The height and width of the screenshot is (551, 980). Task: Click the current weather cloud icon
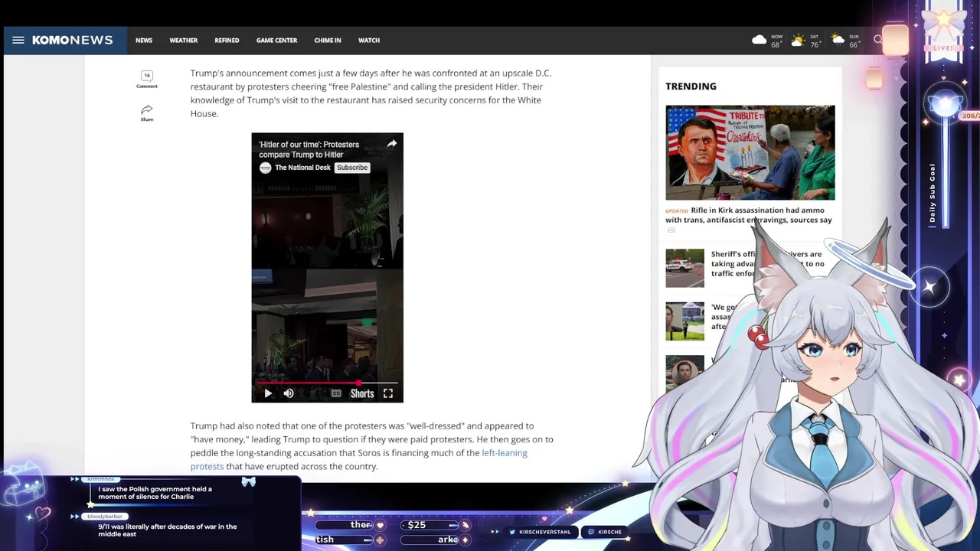pos(759,40)
